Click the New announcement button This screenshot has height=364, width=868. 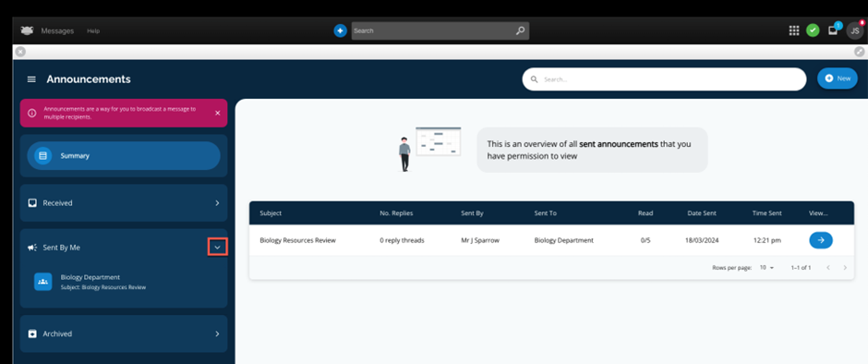click(x=837, y=79)
